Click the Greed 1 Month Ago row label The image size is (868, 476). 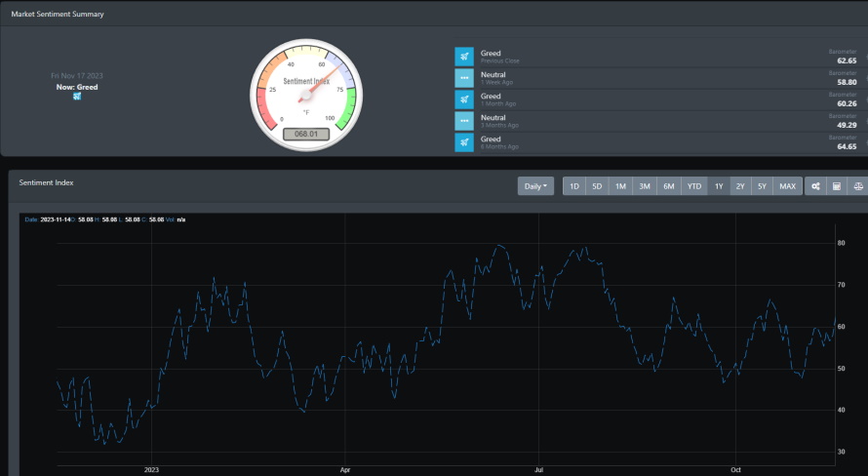coord(498,99)
